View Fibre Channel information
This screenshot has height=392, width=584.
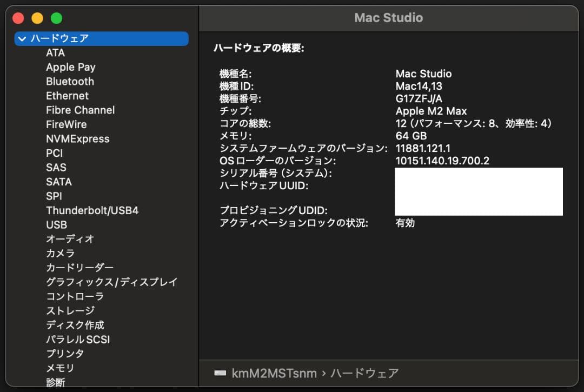click(79, 110)
